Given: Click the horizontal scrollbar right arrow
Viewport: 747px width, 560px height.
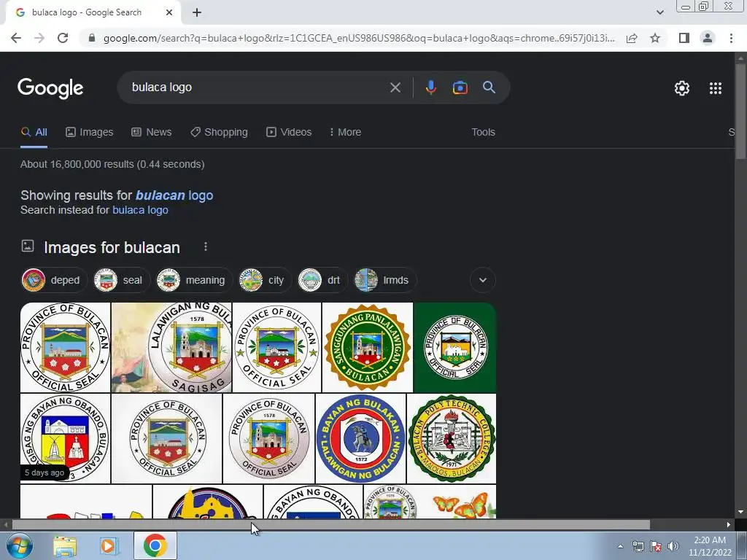Looking at the screenshot, I should (x=728, y=525).
